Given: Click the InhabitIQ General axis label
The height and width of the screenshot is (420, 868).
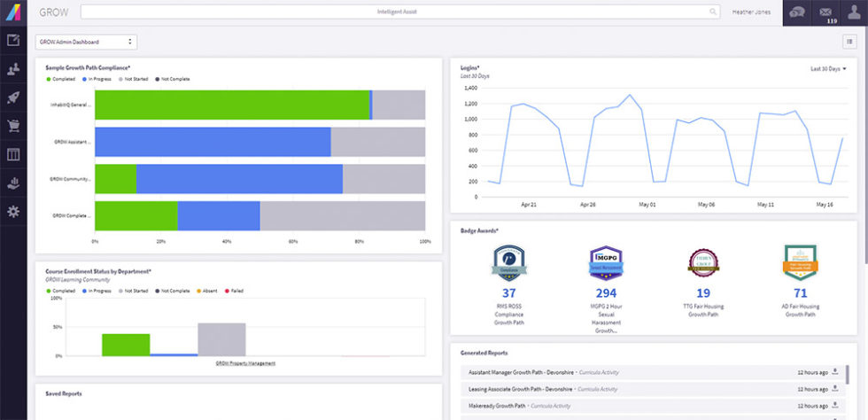Looking at the screenshot, I should point(71,105).
